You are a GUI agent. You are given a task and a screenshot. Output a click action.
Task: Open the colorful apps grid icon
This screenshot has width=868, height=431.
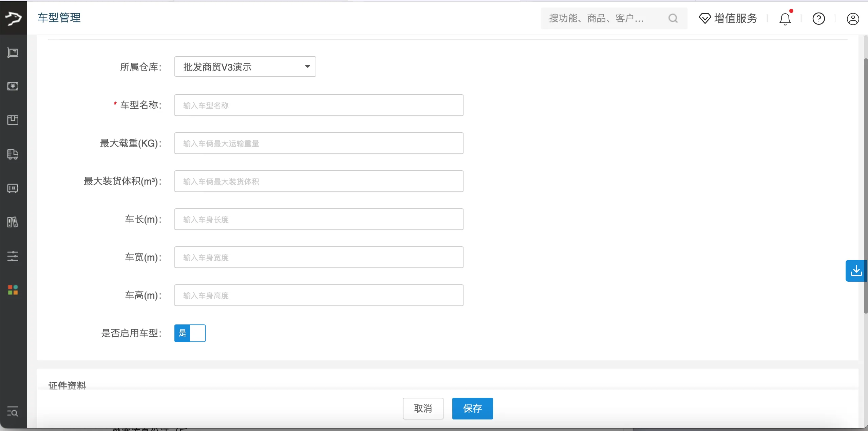click(x=13, y=290)
